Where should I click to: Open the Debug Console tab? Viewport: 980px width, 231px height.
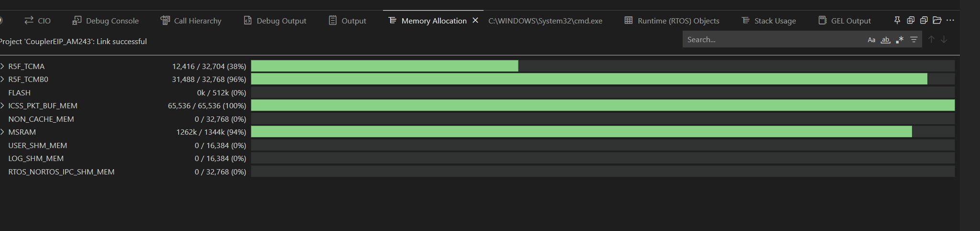105,21
